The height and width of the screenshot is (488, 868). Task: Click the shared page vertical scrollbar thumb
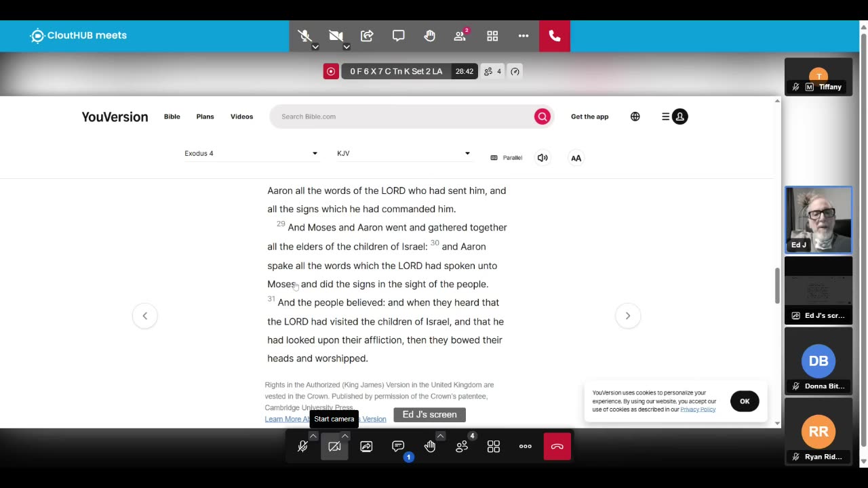777,286
